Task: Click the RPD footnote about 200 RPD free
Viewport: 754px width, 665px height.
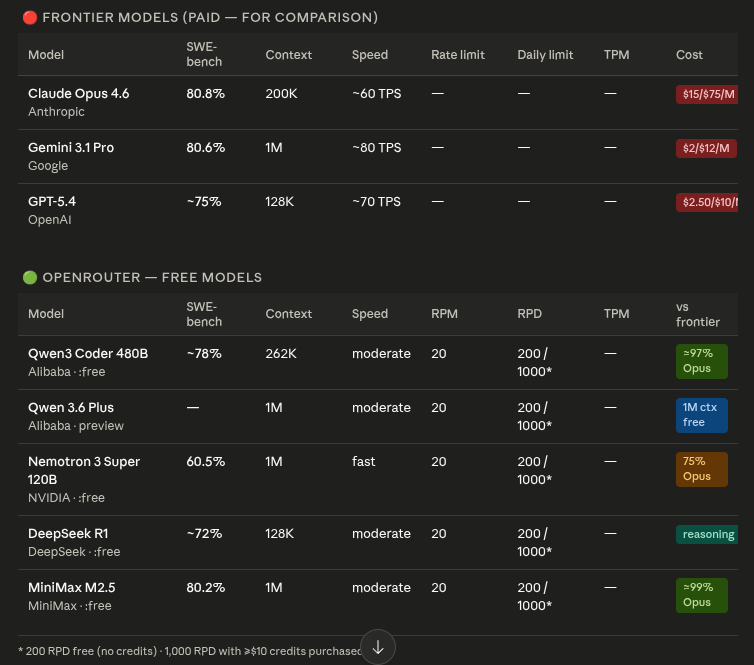Action: click(x=189, y=651)
